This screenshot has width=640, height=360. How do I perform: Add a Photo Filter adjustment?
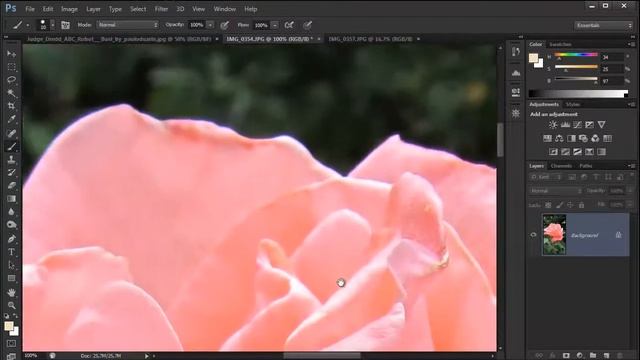[x=583, y=138]
